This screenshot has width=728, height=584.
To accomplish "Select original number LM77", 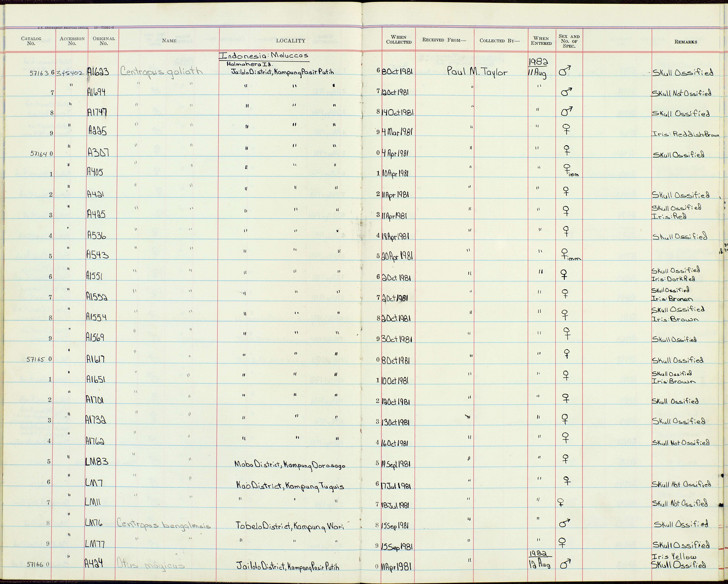I will click(95, 544).
